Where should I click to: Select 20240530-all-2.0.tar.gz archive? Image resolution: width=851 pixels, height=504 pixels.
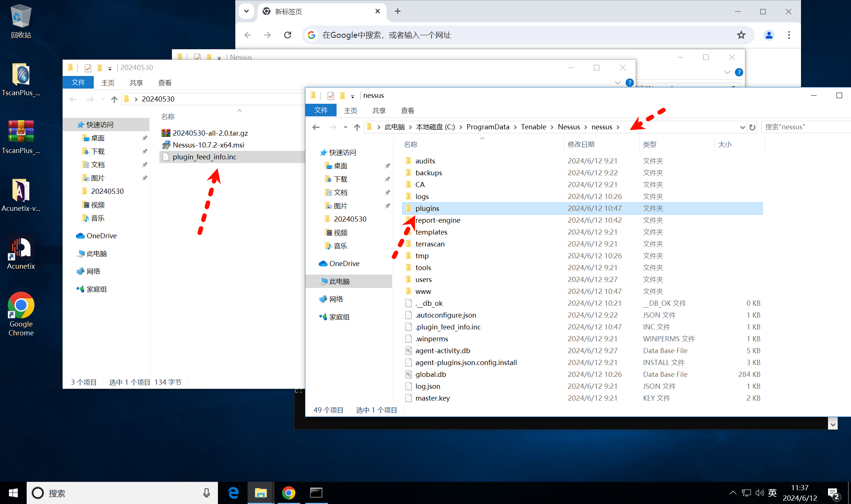point(210,133)
